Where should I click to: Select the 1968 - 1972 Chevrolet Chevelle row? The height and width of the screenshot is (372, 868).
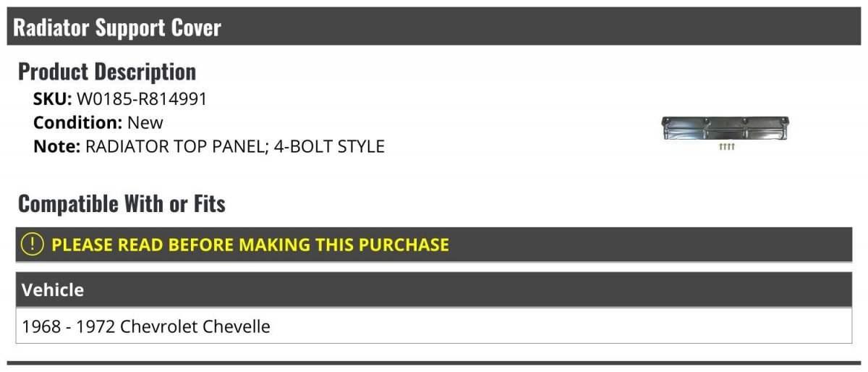(434, 326)
